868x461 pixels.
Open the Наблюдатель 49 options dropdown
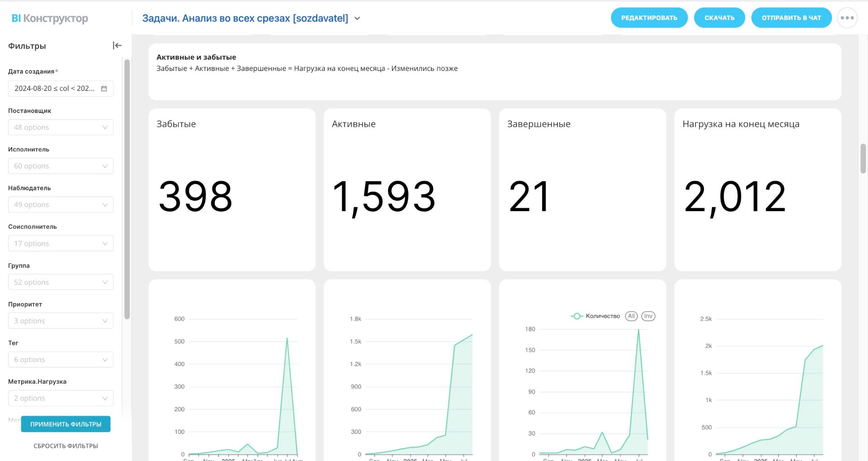pyautogui.click(x=61, y=205)
